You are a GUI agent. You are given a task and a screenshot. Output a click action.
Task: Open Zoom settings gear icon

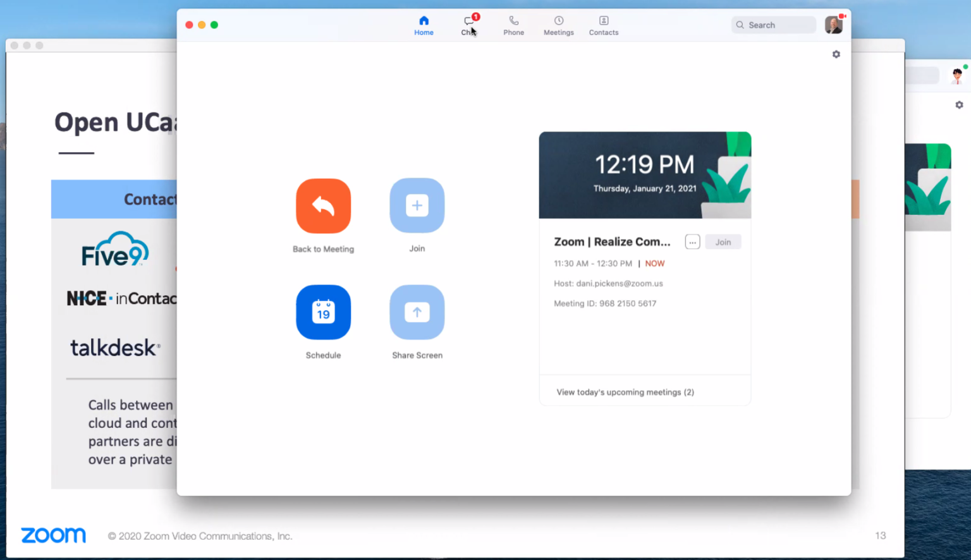click(x=836, y=54)
